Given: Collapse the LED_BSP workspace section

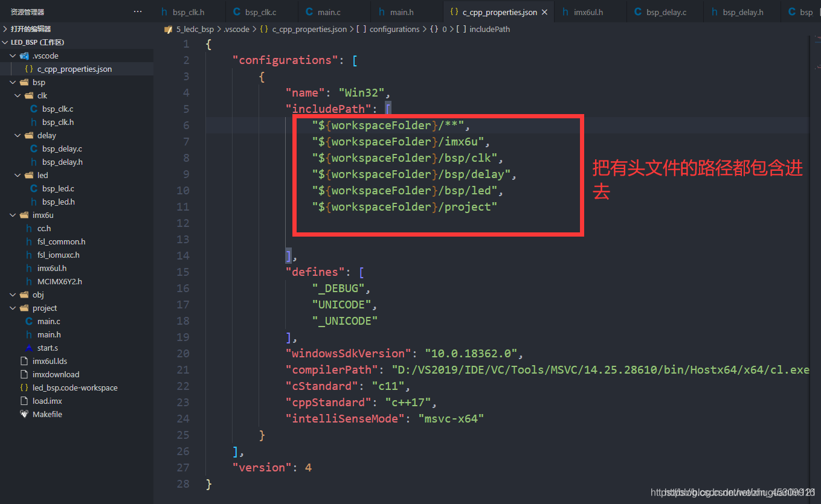Looking at the screenshot, I should [x=5, y=42].
